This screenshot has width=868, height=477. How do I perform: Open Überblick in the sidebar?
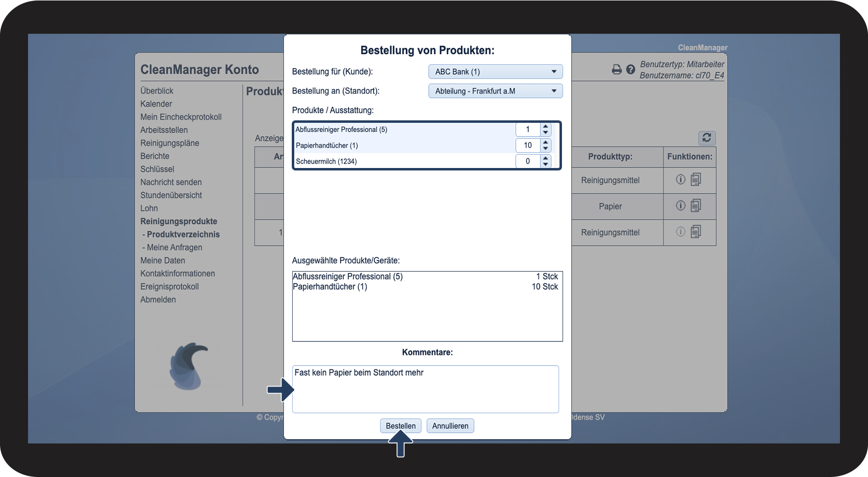157,91
